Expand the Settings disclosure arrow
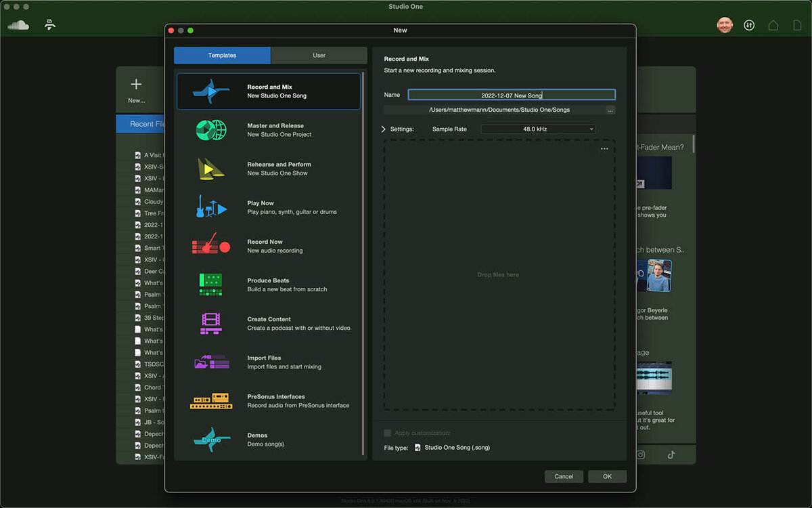This screenshot has height=508, width=812. click(x=384, y=129)
